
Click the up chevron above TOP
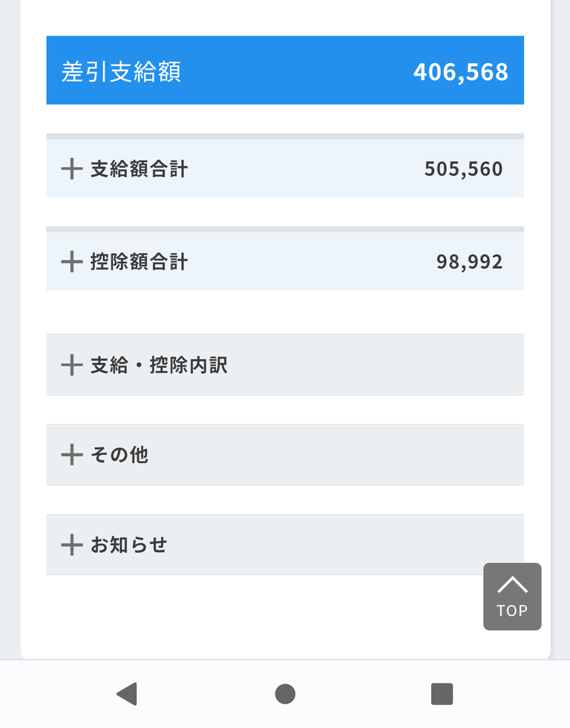pyautogui.click(x=512, y=585)
